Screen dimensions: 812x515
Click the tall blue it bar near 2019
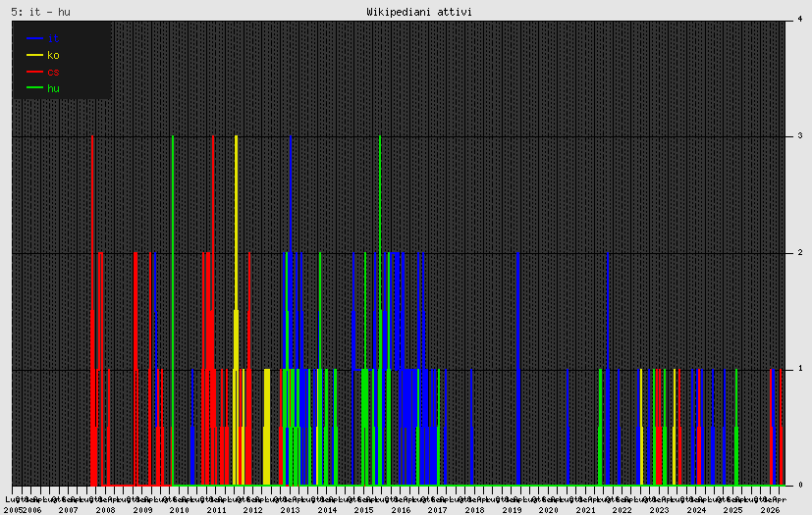pos(517,369)
